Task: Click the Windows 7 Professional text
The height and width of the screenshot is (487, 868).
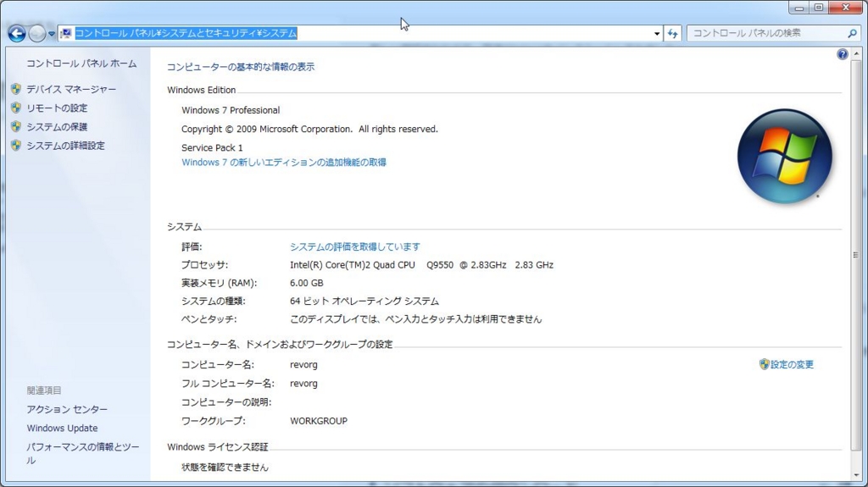Action: 231,110
